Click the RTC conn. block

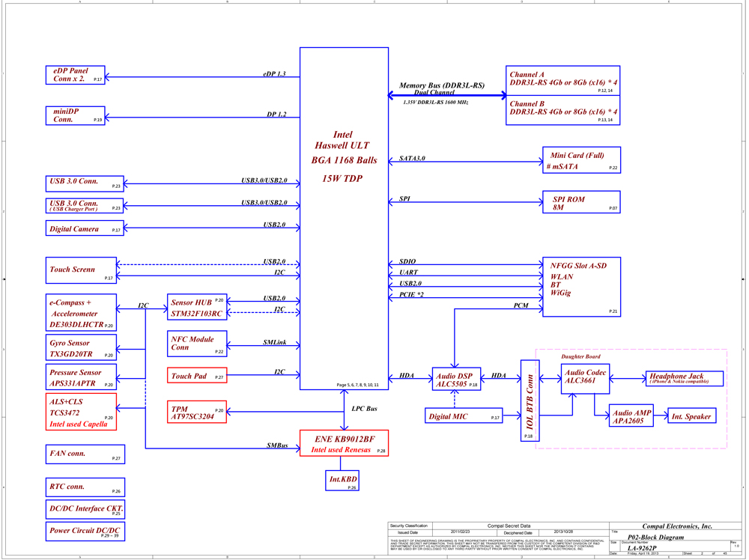(85, 487)
